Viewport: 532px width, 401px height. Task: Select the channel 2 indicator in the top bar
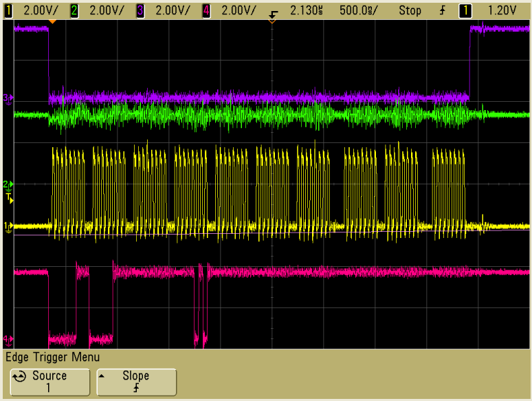click(74, 11)
